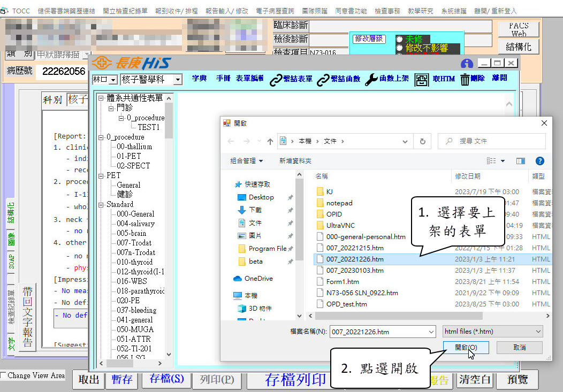Enable the Change View Area checkbox

4,375
